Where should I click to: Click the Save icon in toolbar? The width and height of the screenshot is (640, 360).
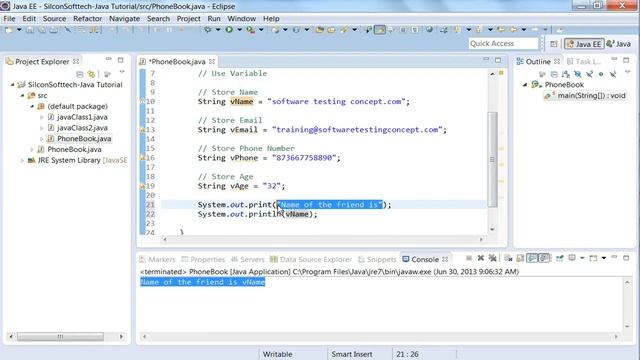tap(30, 30)
